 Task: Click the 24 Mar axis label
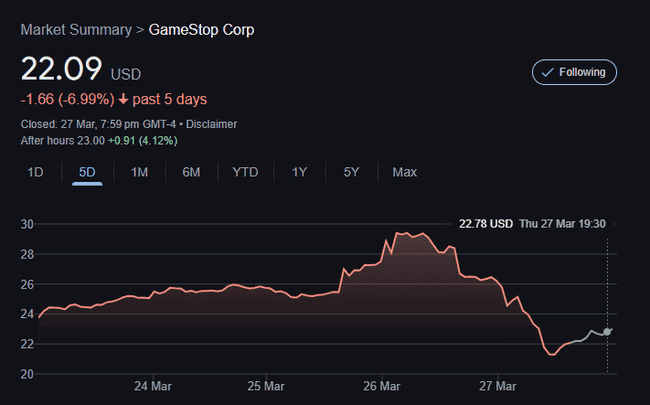pos(152,386)
